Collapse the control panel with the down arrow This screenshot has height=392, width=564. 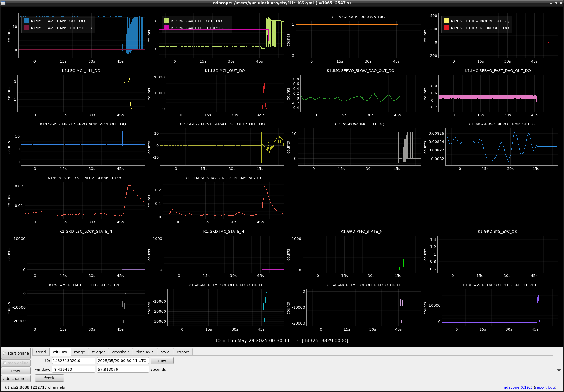[x=559, y=370]
